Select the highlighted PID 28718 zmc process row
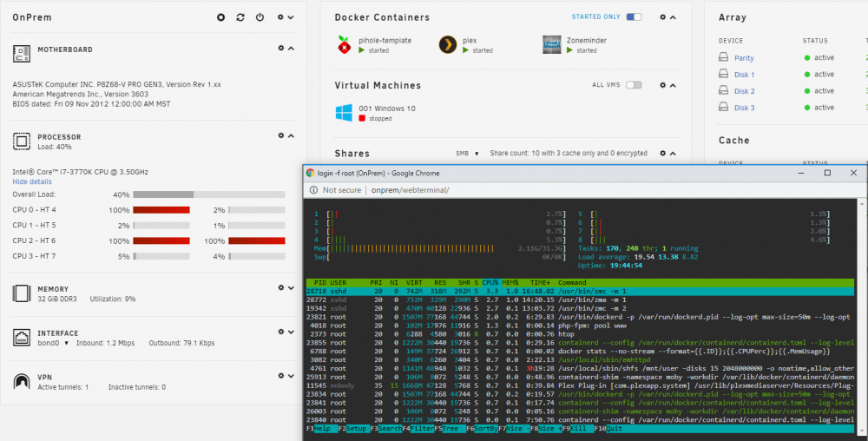 point(580,291)
